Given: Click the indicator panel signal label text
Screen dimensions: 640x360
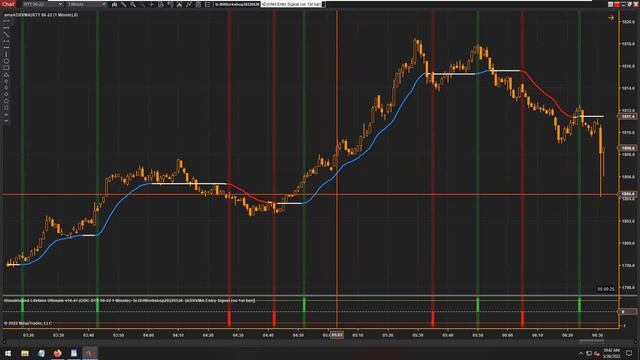Looking at the screenshot, I should 130,300.
